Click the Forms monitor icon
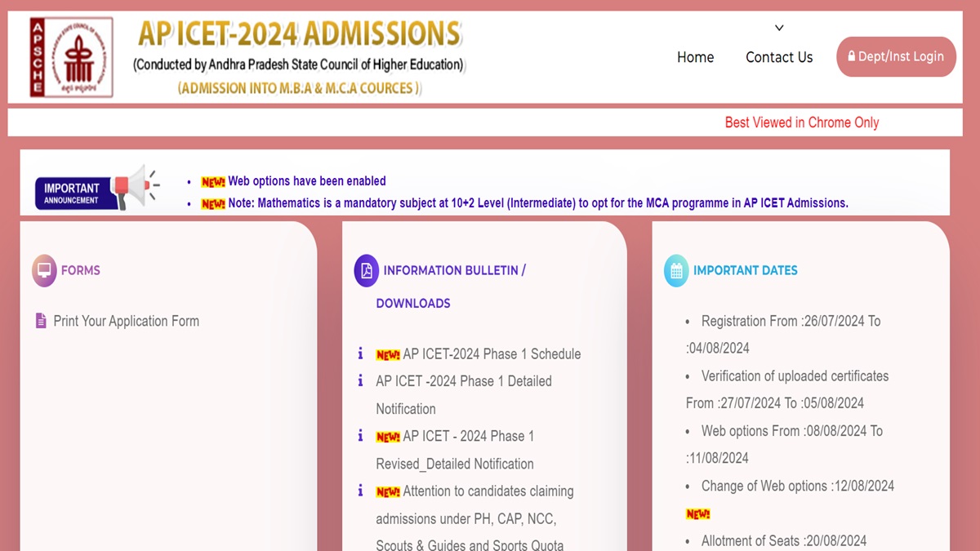Screen dimensions: 980x551 click(x=44, y=270)
